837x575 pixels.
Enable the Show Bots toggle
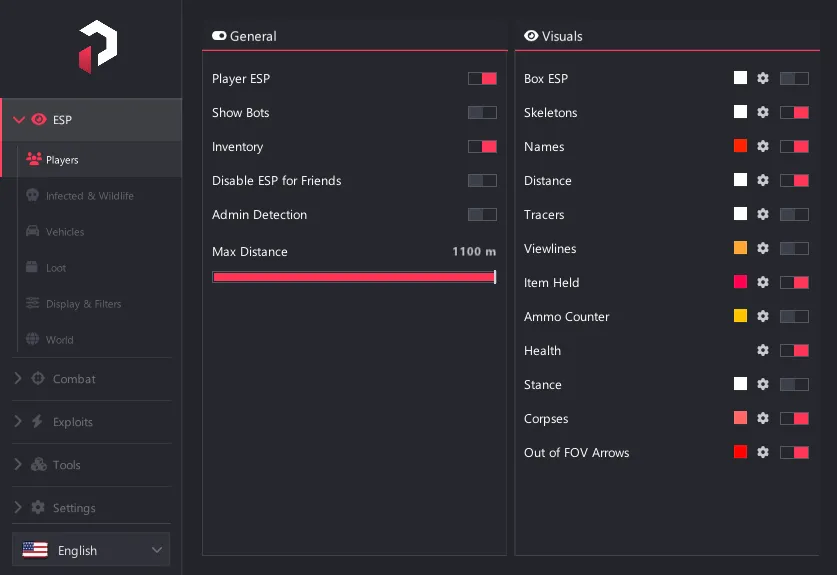482,113
